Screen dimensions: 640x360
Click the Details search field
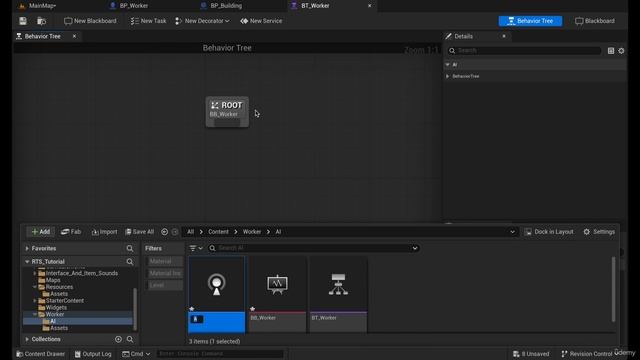pyautogui.click(x=524, y=51)
